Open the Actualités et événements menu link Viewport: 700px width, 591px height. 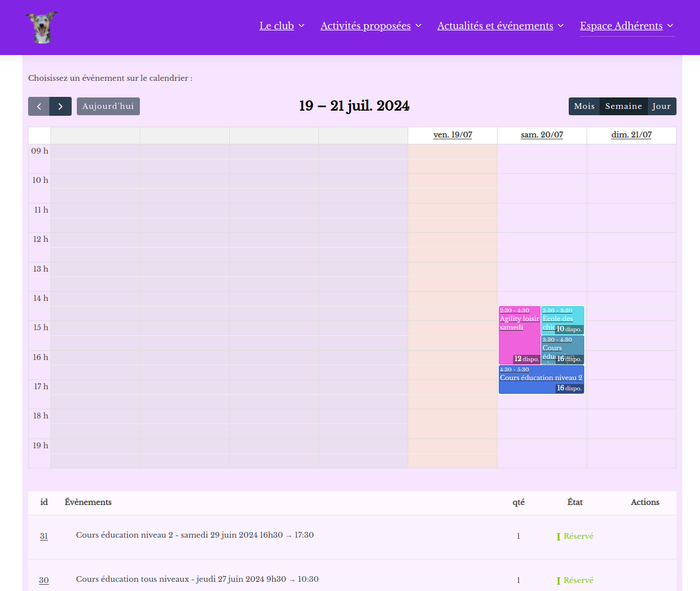(495, 26)
